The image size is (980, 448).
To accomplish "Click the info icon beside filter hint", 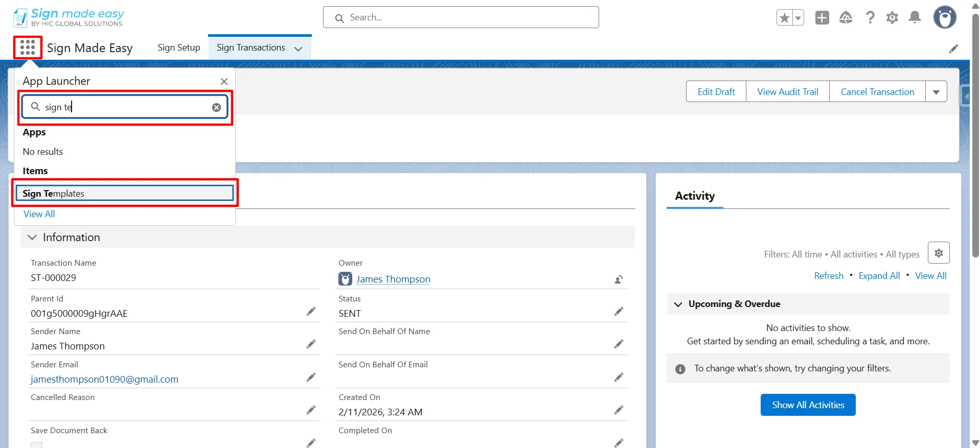I will click(680, 369).
